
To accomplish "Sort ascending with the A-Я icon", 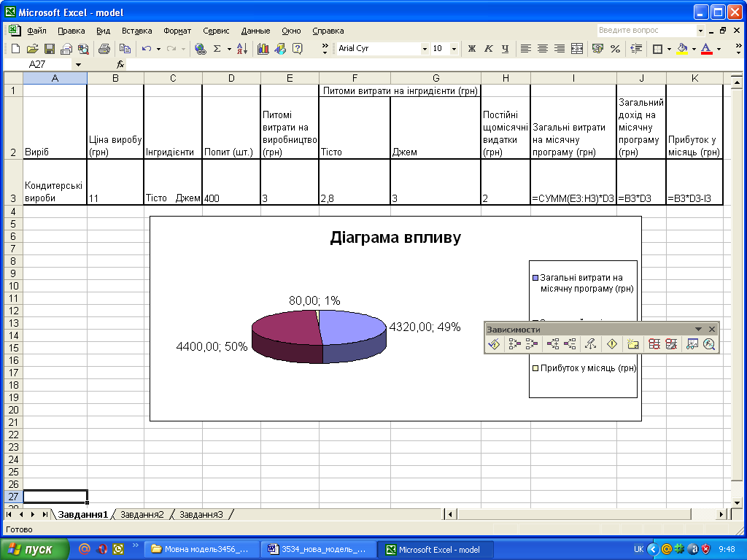I will tap(242, 49).
